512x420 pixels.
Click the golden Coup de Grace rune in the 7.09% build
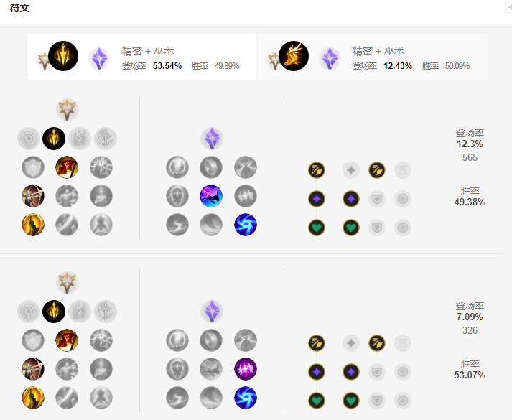33,398
